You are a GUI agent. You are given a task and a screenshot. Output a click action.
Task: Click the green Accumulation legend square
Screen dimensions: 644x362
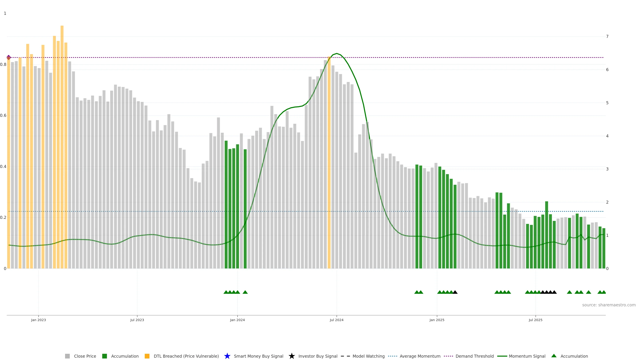[104, 356]
